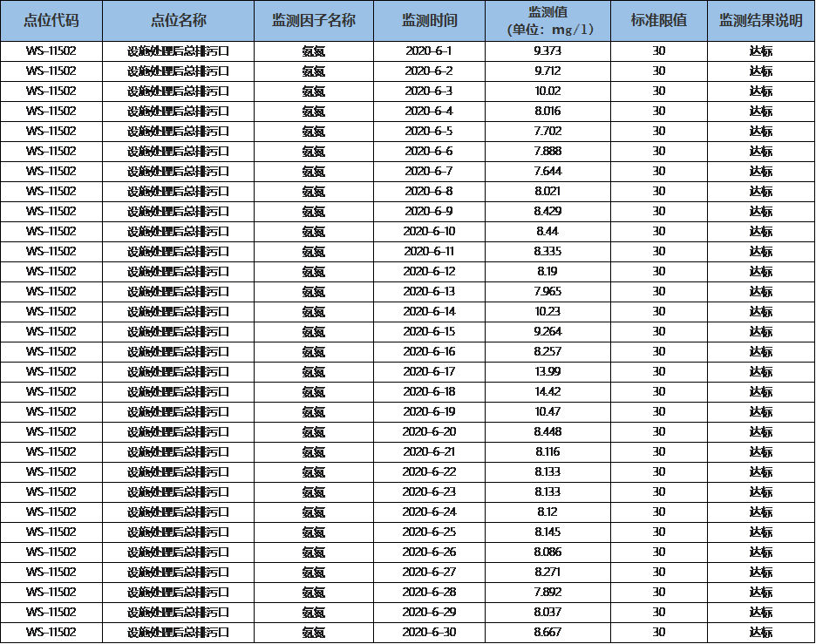
Task: Click the date cell 2020-6-21
Action: pyautogui.click(x=429, y=452)
